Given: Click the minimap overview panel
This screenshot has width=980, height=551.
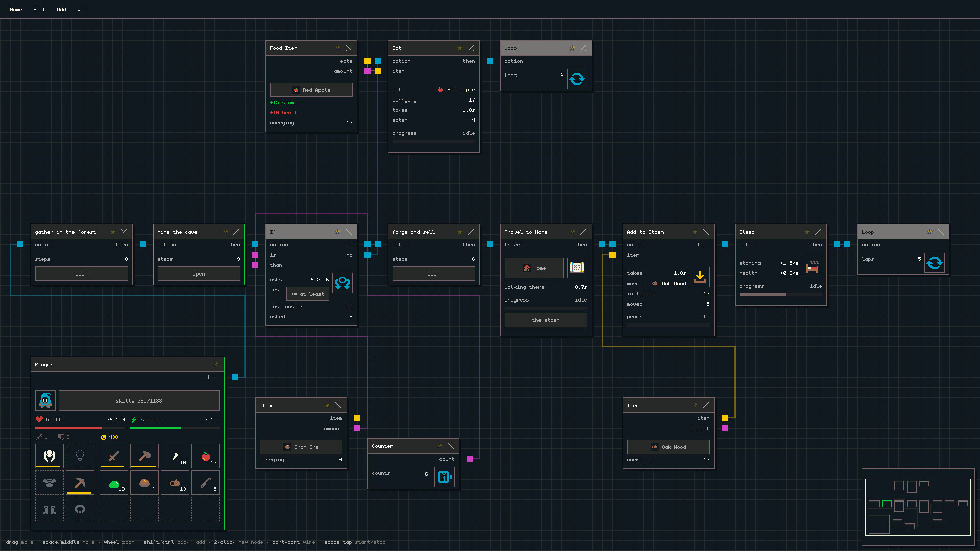Looking at the screenshot, I should click(918, 507).
